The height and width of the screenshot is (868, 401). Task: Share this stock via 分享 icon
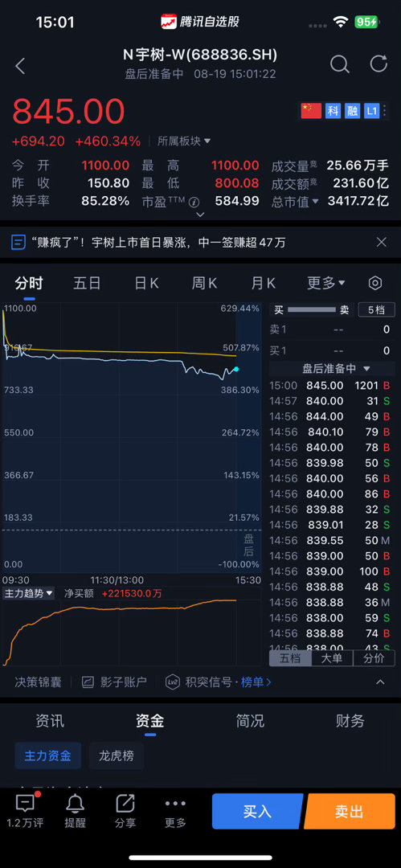point(125,811)
